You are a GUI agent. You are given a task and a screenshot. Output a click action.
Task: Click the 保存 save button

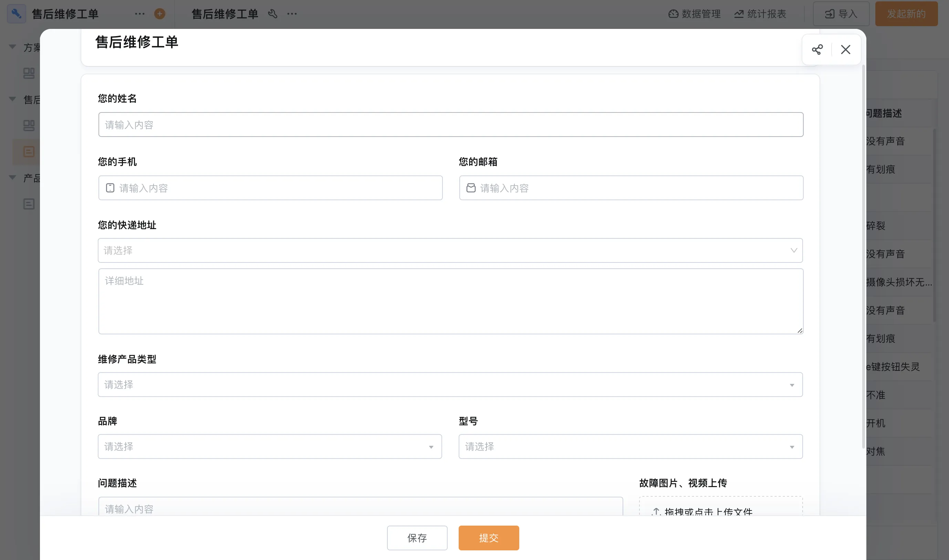click(x=417, y=538)
